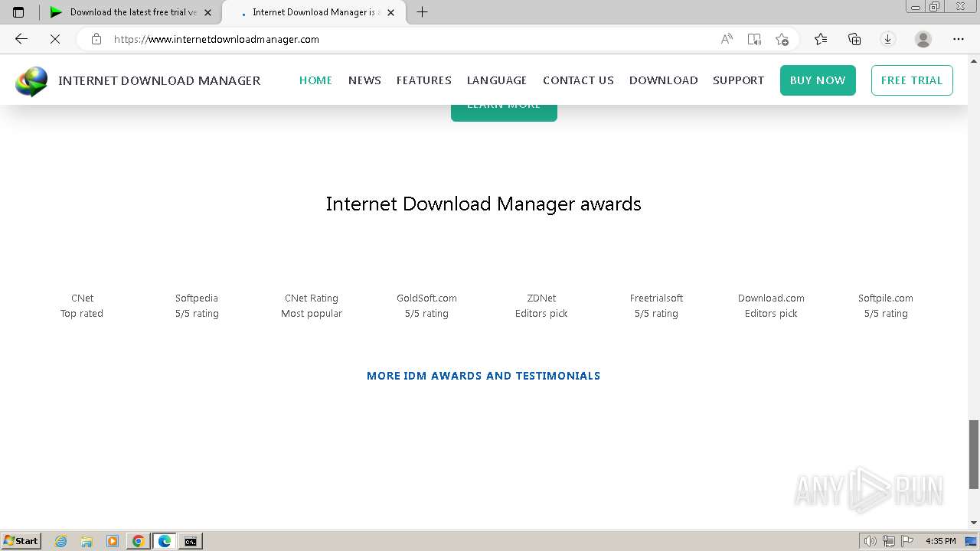Open the Collections icon
Image resolution: width=980 pixels, height=551 pixels.
coord(854,39)
